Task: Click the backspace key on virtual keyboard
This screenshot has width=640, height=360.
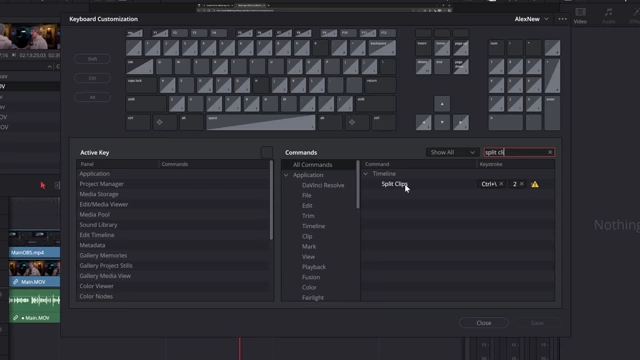Action: [382, 48]
